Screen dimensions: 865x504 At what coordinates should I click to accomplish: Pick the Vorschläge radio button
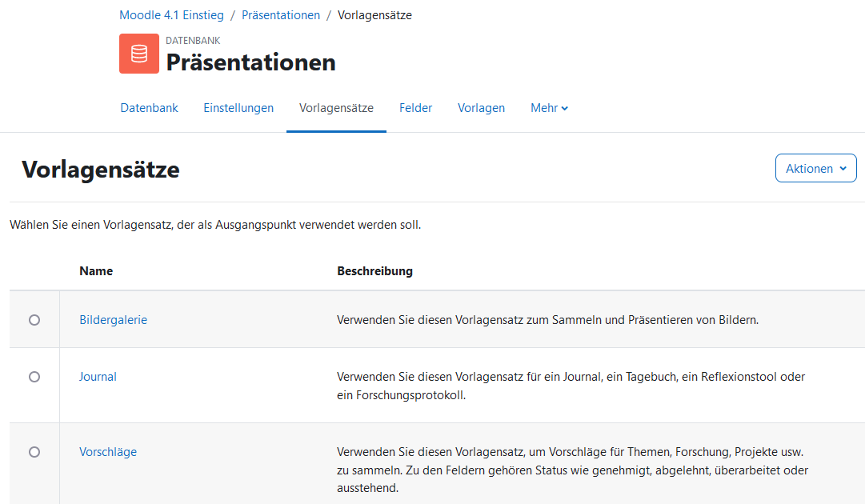tap(34, 452)
